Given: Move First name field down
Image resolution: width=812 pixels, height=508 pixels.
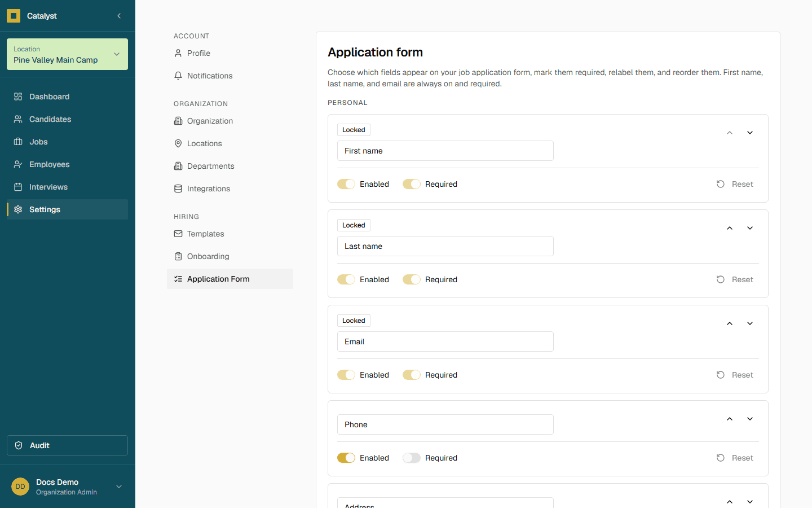Looking at the screenshot, I should pyautogui.click(x=750, y=133).
